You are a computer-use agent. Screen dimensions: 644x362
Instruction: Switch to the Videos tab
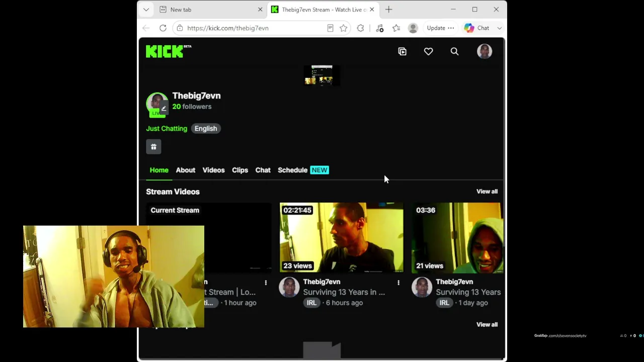213,170
